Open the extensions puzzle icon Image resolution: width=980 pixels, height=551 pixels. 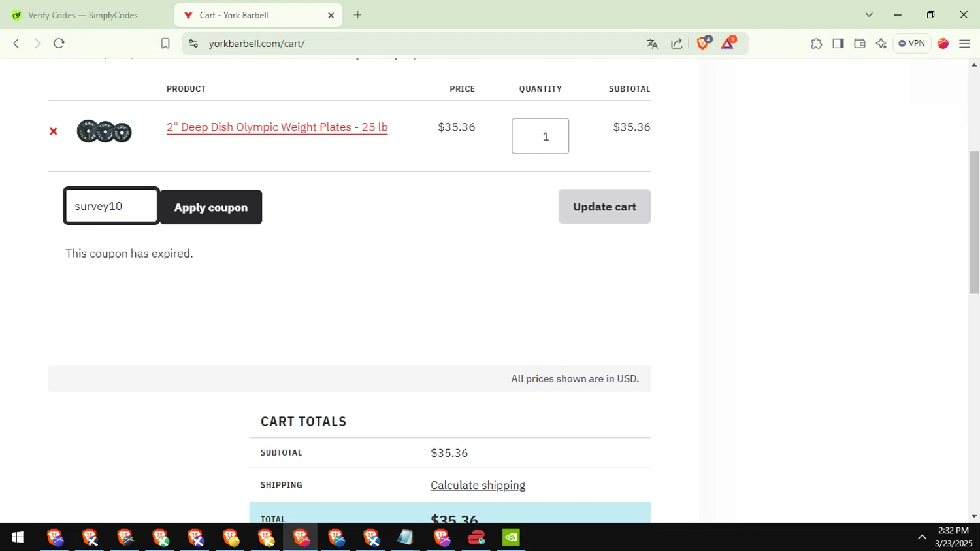(816, 44)
